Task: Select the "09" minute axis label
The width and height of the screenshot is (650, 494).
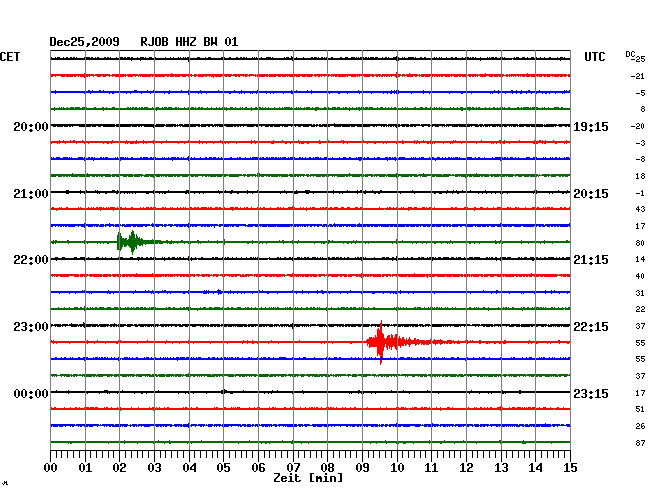Action: (362, 468)
